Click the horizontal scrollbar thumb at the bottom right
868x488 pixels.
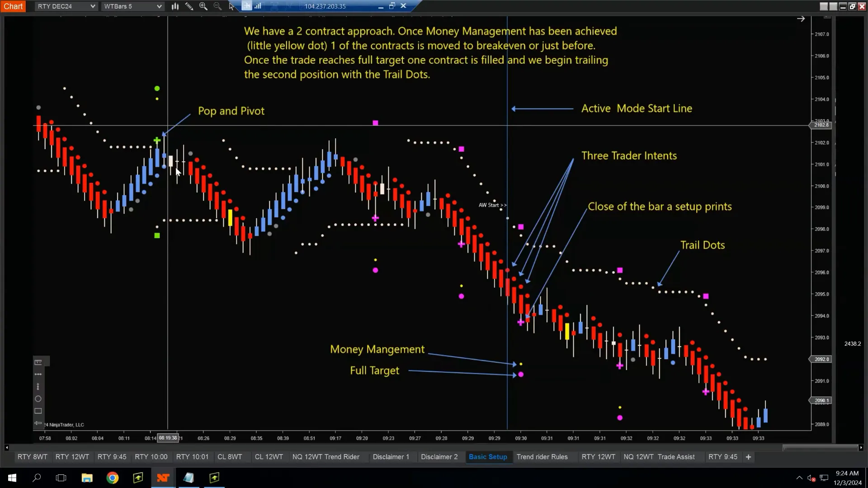(820, 448)
